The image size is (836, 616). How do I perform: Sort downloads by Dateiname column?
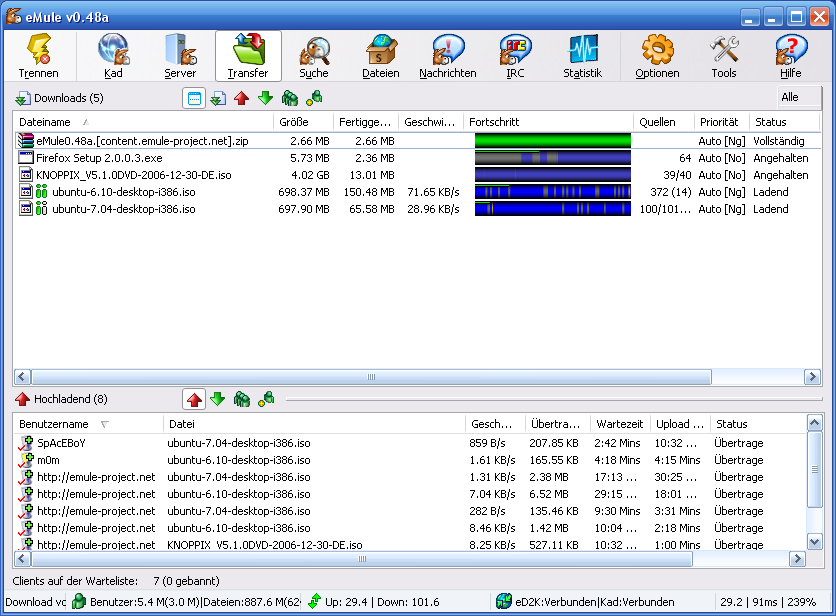[143, 122]
